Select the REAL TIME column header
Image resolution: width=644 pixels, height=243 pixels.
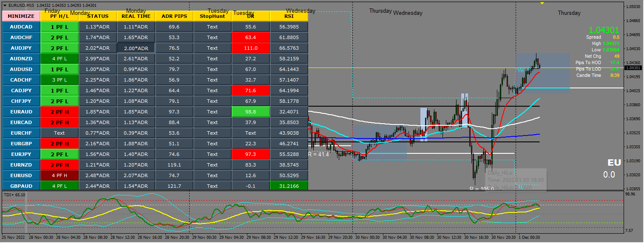(x=136, y=16)
